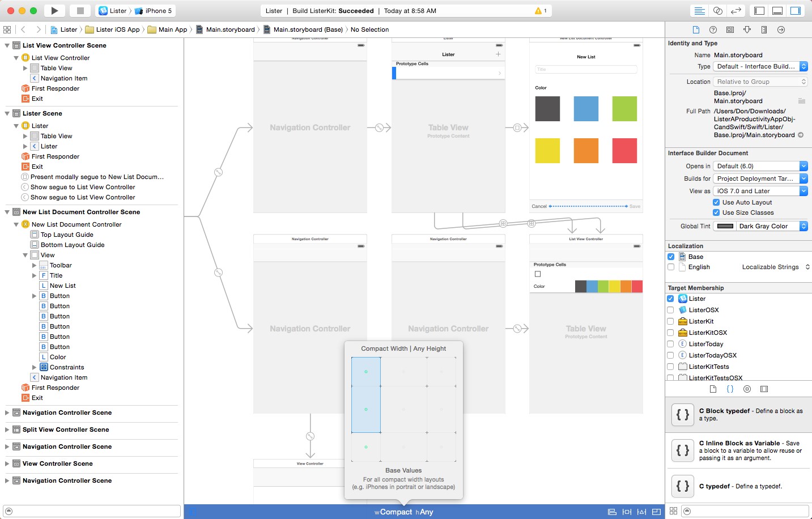
Task: Open wCompact hAny size class control
Action: coord(403,512)
